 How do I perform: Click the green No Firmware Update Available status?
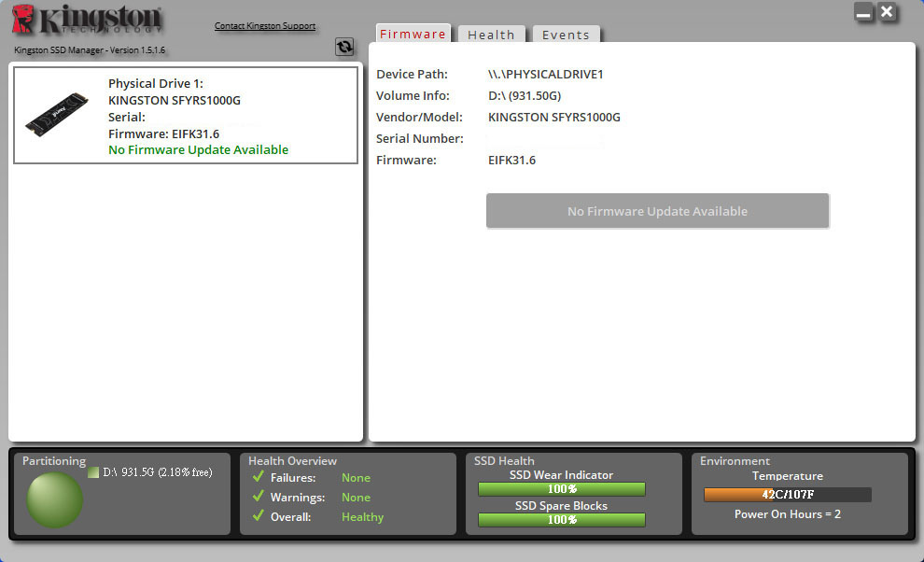pyautogui.click(x=199, y=149)
